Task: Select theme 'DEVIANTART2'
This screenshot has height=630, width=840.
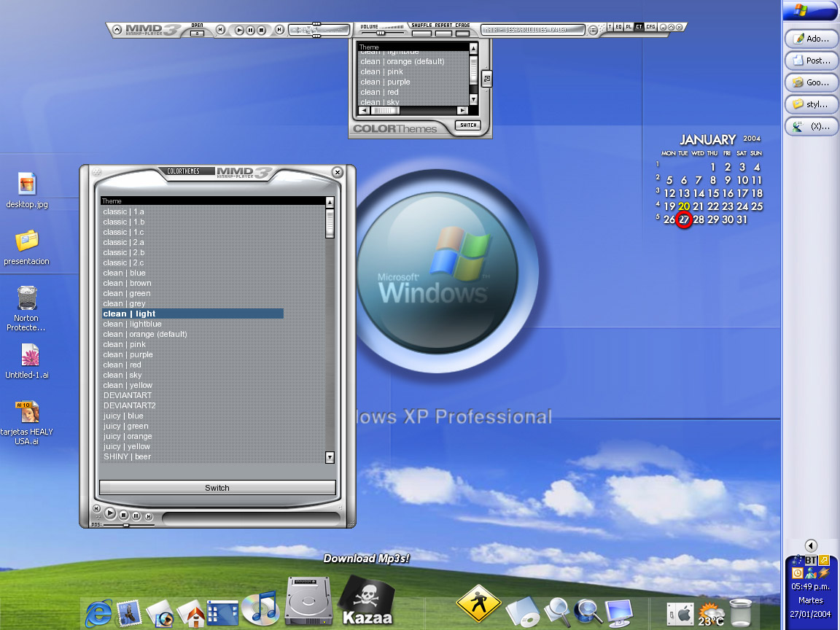Action: coord(130,405)
